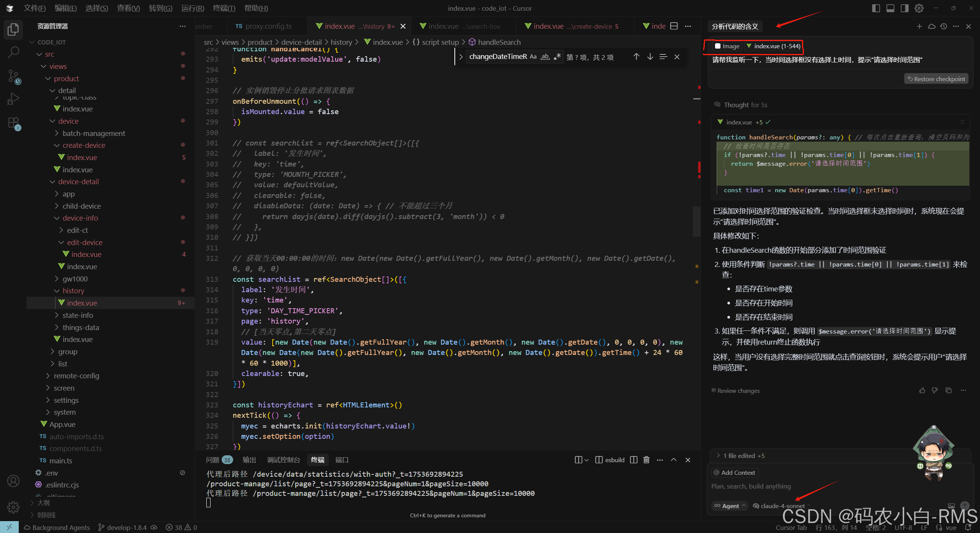The width and height of the screenshot is (980, 533).
Task: Click thumbs up on AI response
Action: (x=922, y=391)
